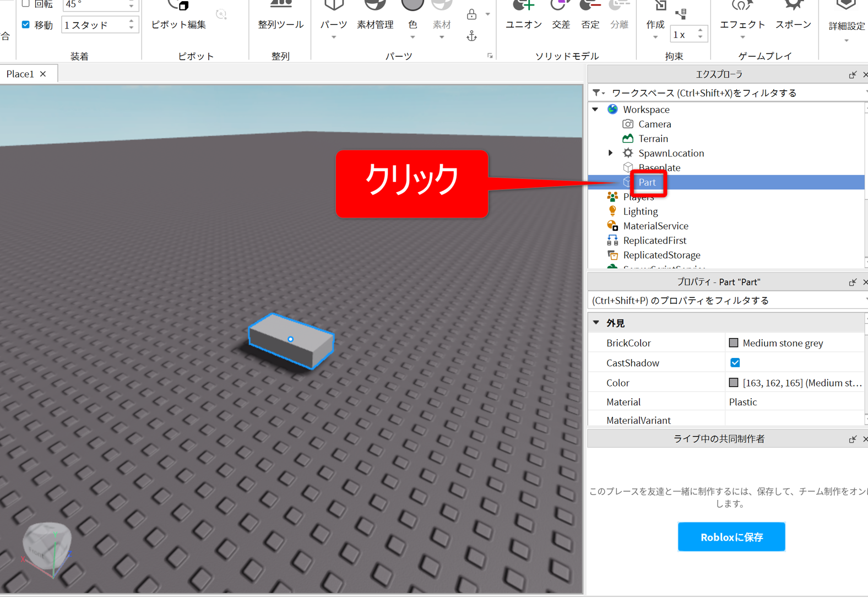Expand the SpawnLocation tree item
The width and height of the screenshot is (868, 598).
[x=610, y=153]
